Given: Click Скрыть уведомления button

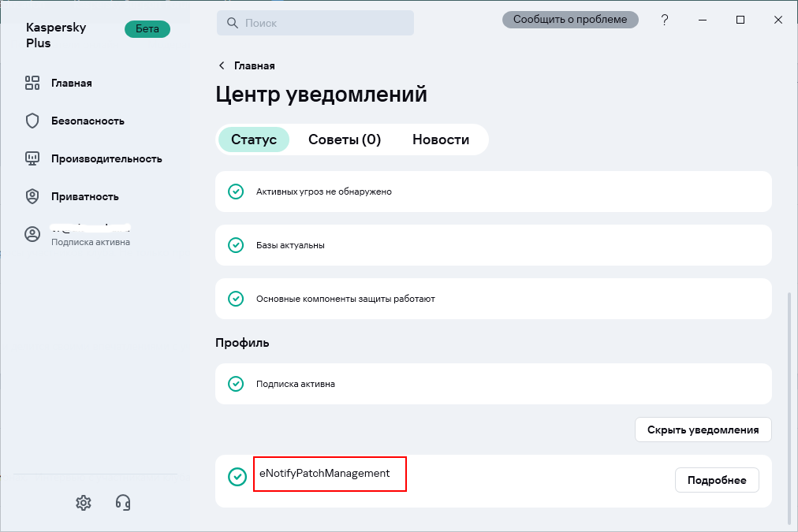Looking at the screenshot, I should 703,430.
